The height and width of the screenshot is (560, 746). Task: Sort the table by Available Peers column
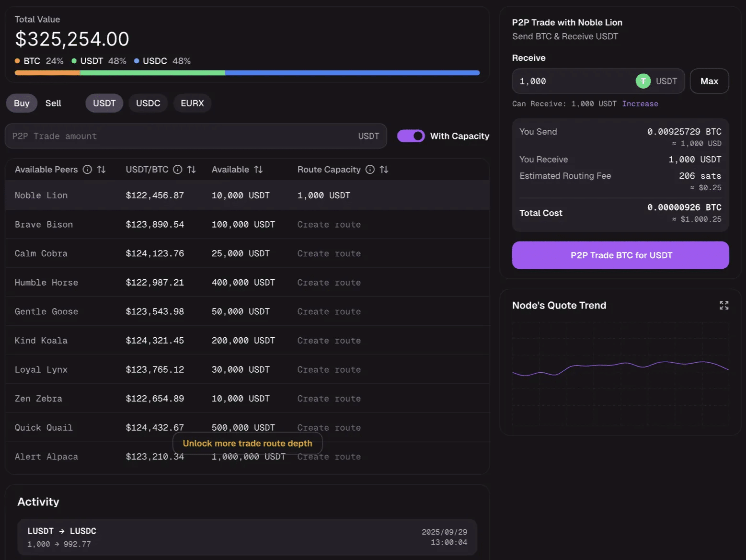click(102, 169)
